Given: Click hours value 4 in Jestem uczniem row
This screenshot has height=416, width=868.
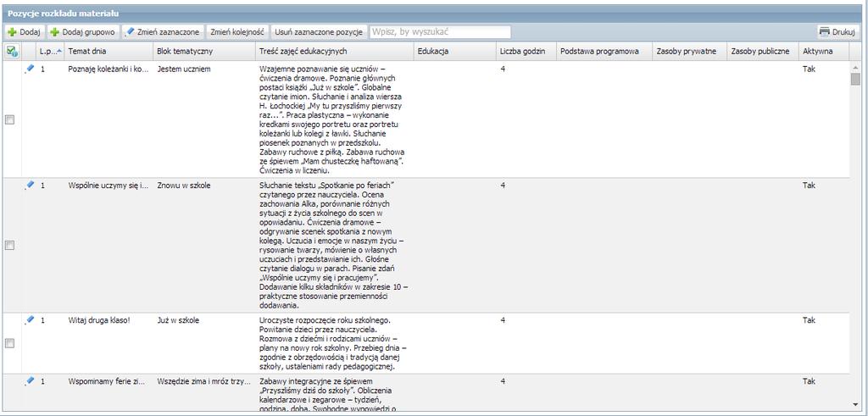Looking at the screenshot, I should [503, 69].
